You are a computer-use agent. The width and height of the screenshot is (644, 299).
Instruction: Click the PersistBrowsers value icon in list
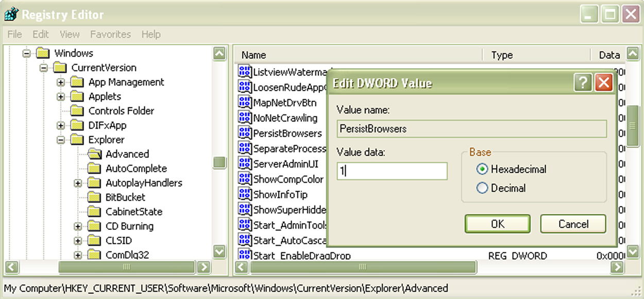click(x=244, y=132)
